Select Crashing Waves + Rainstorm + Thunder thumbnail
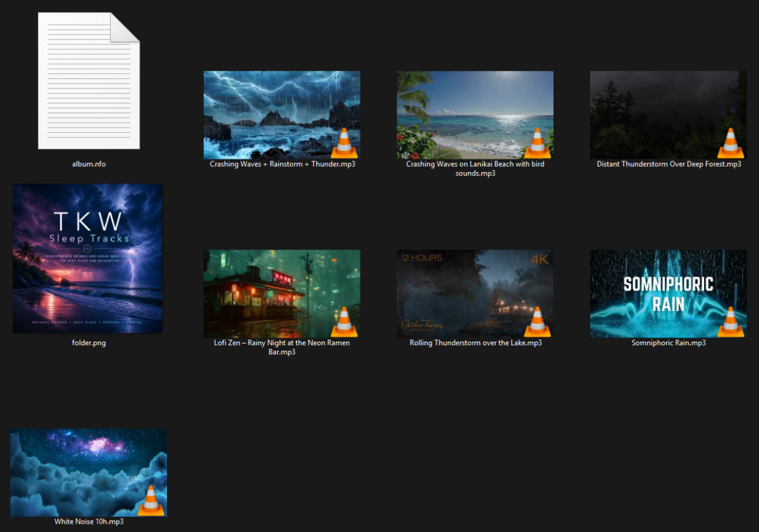The width and height of the screenshot is (759, 532). [281, 114]
